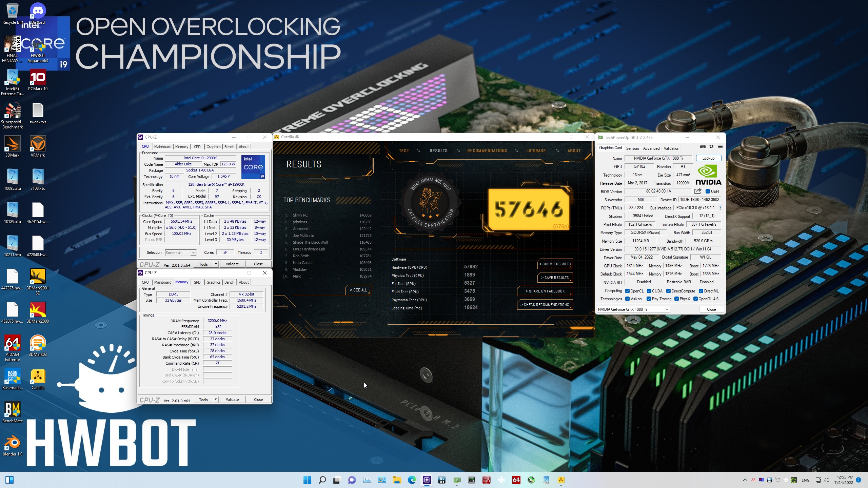Open the GPU selection dropdown in GPU-Z

pos(633,309)
